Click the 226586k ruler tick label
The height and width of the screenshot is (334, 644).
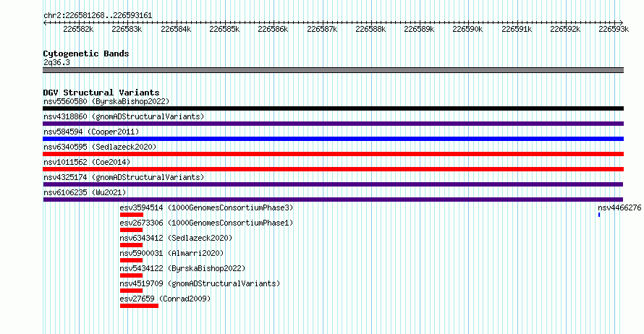click(273, 29)
